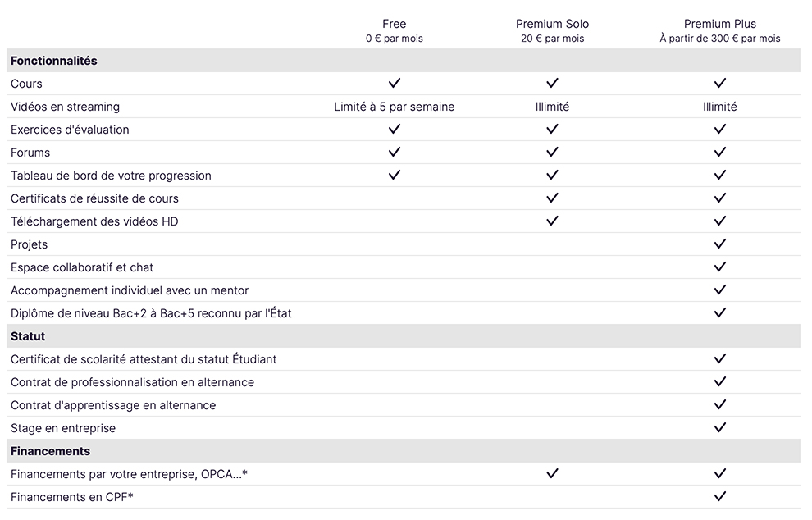This screenshot has width=812, height=520.
Task: Click Premium Solo checkmark for Téléchargement des vidéos HD
Action: (x=552, y=221)
